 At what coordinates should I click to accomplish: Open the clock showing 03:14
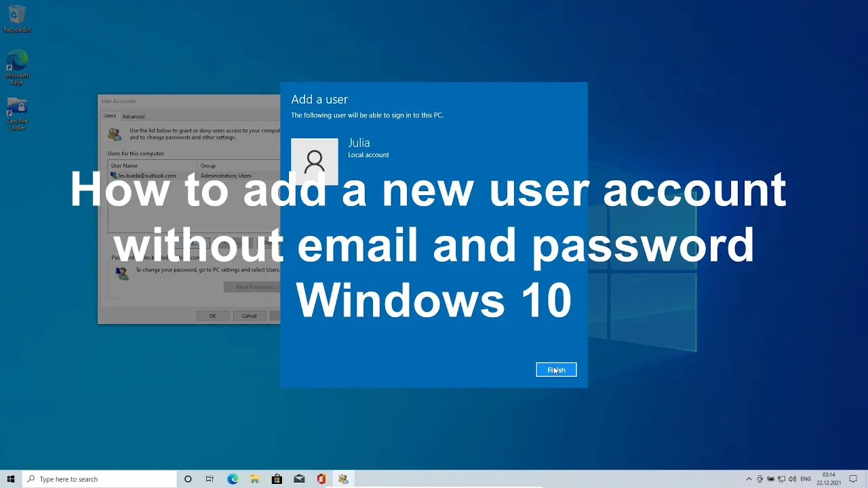(829, 479)
